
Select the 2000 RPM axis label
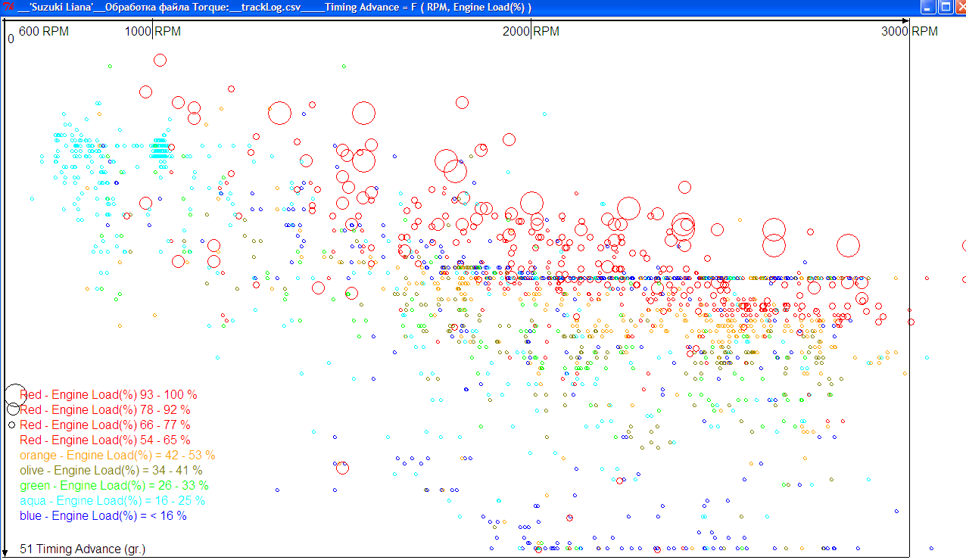[x=531, y=32]
